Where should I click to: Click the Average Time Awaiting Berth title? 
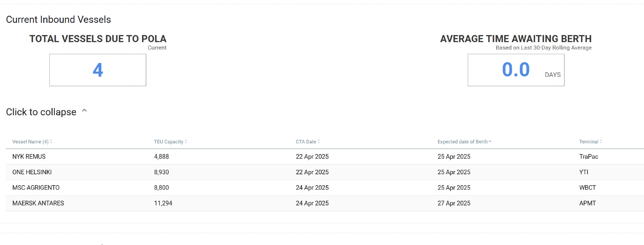pyautogui.click(x=516, y=39)
